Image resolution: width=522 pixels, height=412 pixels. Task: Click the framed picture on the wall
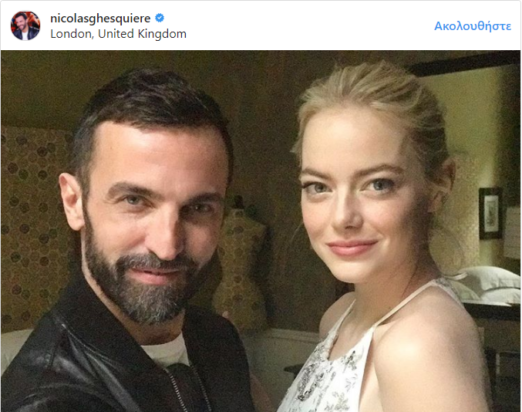point(490,213)
